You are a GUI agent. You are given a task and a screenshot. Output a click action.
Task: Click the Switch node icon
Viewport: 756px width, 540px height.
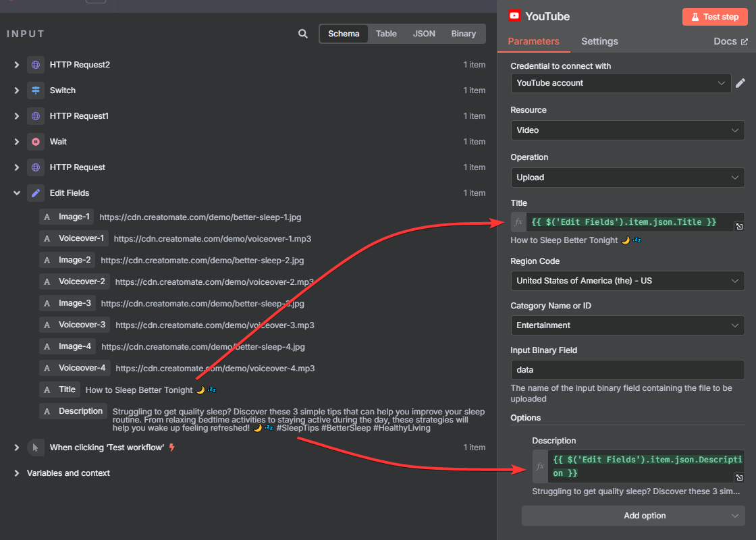pos(36,90)
